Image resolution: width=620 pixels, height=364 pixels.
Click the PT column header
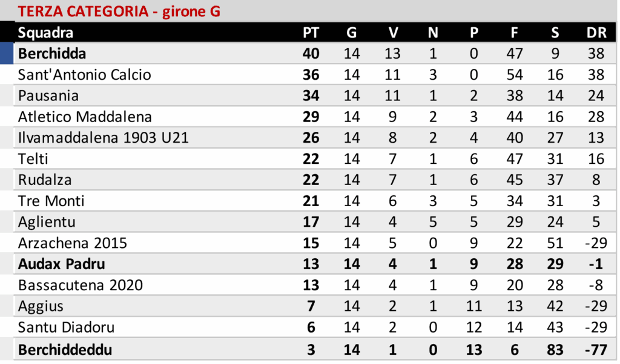pyautogui.click(x=311, y=33)
